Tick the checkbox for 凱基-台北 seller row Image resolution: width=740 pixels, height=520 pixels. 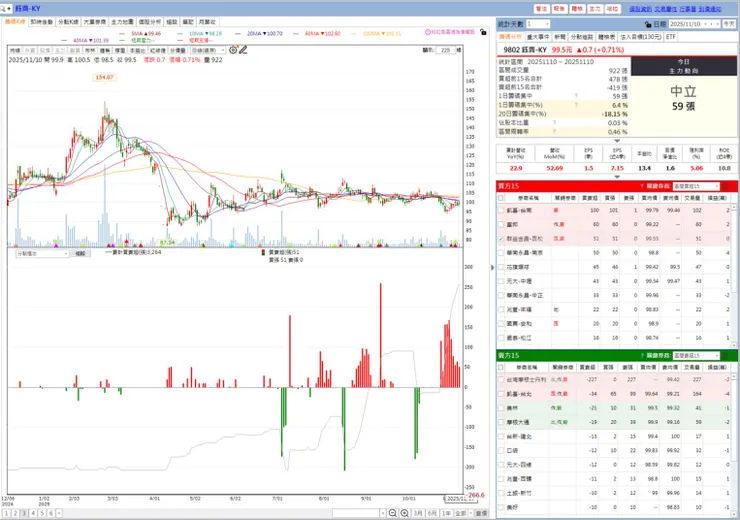[501, 394]
